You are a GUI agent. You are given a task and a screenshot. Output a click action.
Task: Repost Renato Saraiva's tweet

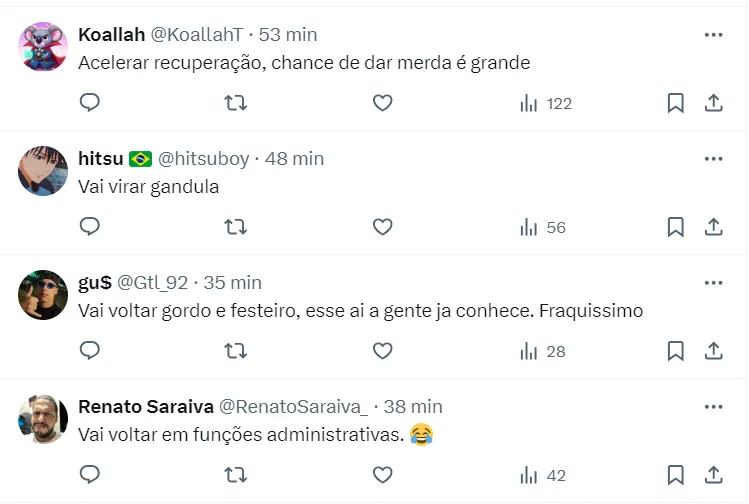(236, 475)
